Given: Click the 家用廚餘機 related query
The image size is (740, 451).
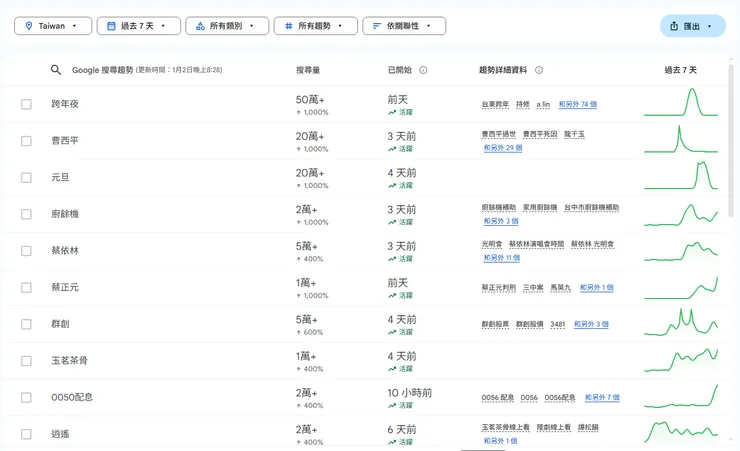Looking at the screenshot, I should 540,208.
